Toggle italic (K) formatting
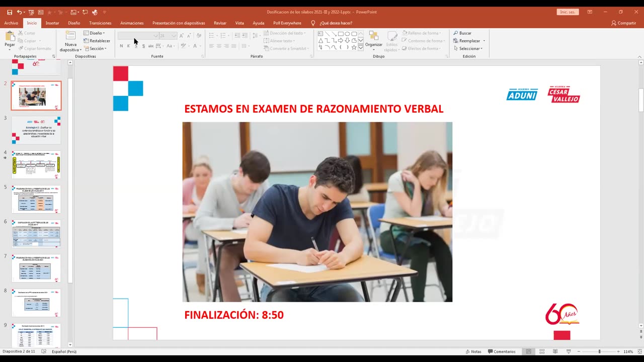 (x=128, y=46)
